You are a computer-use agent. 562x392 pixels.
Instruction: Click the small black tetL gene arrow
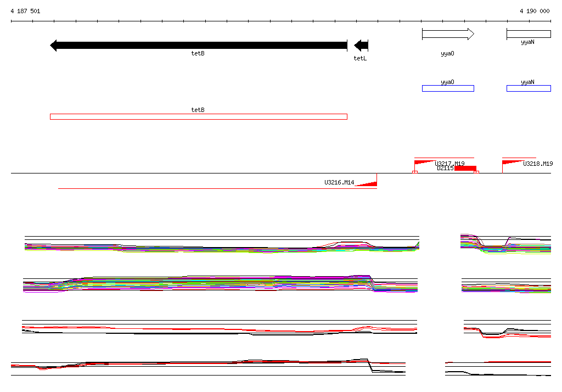click(x=361, y=46)
